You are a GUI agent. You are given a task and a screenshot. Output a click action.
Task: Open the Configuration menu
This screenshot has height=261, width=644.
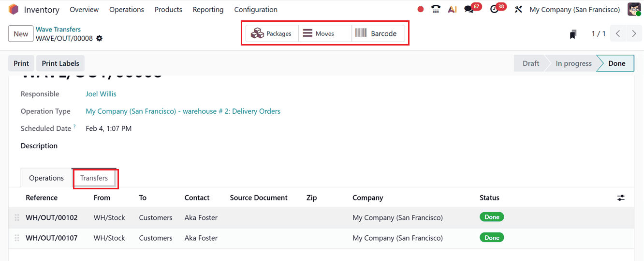(x=256, y=9)
